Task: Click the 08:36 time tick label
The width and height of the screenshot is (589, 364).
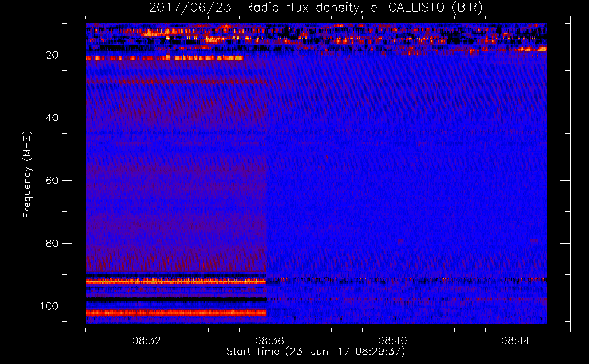Action: 270,341
